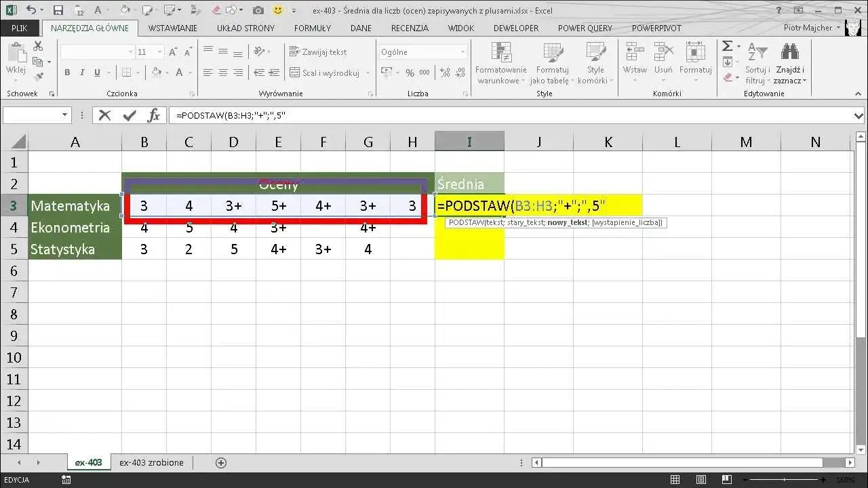Toggle Italic formatting
This screenshot has width=868, height=488.
(82, 73)
